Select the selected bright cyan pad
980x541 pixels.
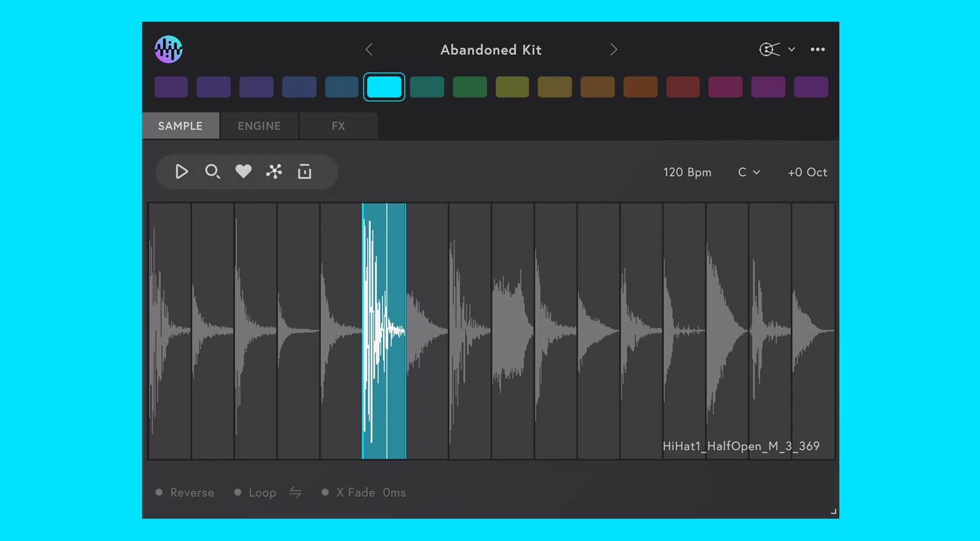tap(384, 87)
